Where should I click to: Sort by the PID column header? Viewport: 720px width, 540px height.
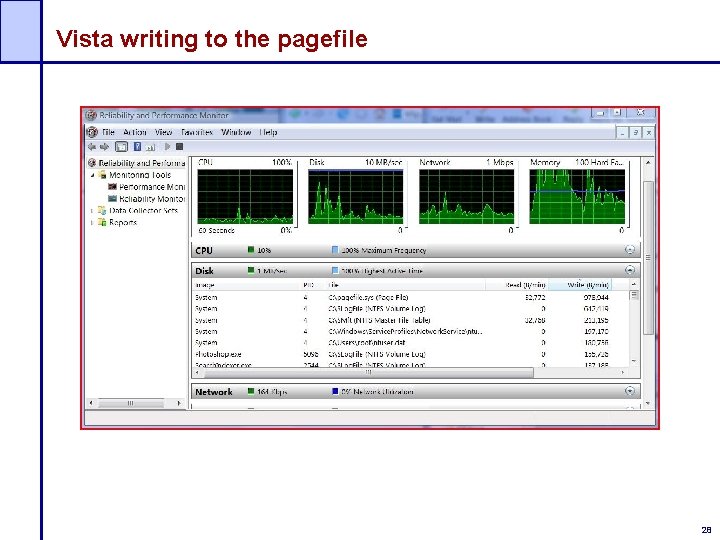312,285
